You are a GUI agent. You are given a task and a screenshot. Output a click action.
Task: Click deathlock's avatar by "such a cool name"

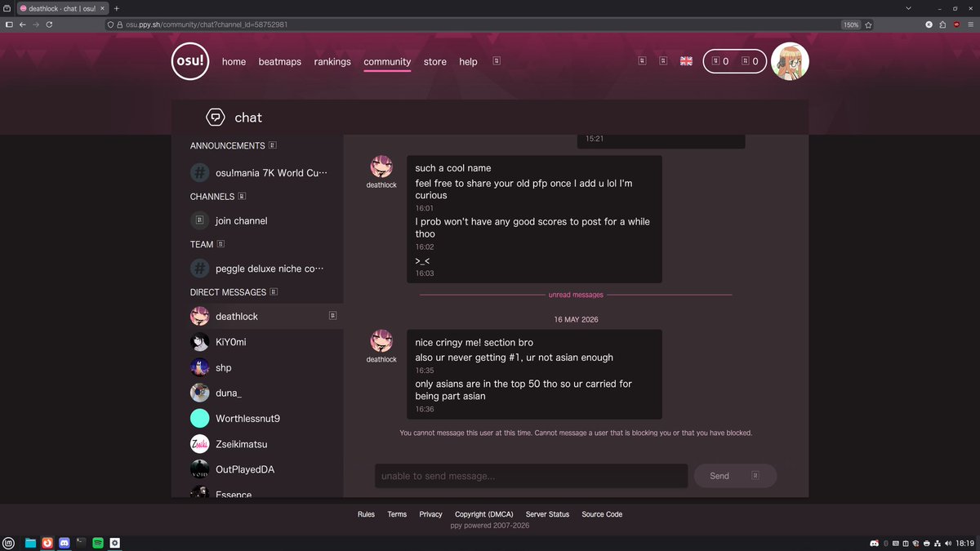(381, 167)
